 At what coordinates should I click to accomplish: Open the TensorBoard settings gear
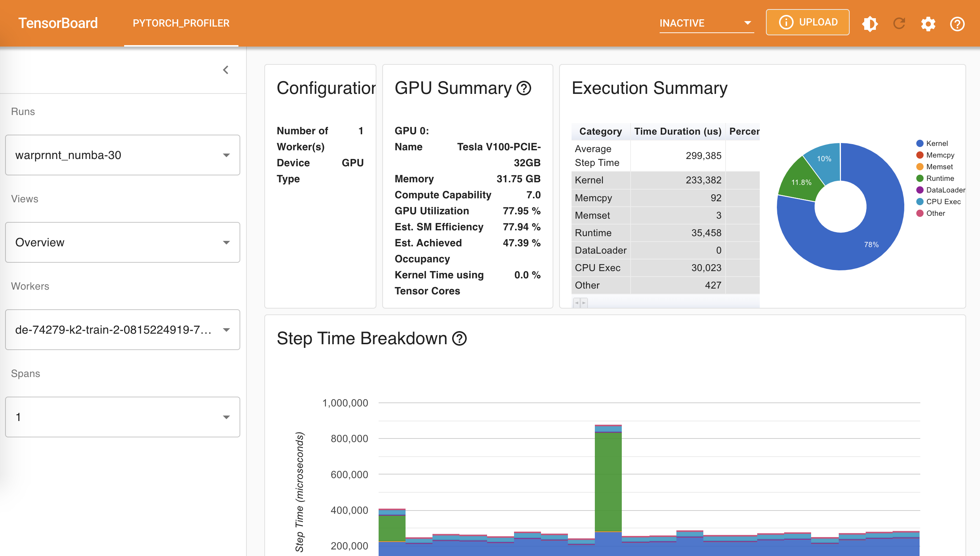[928, 24]
